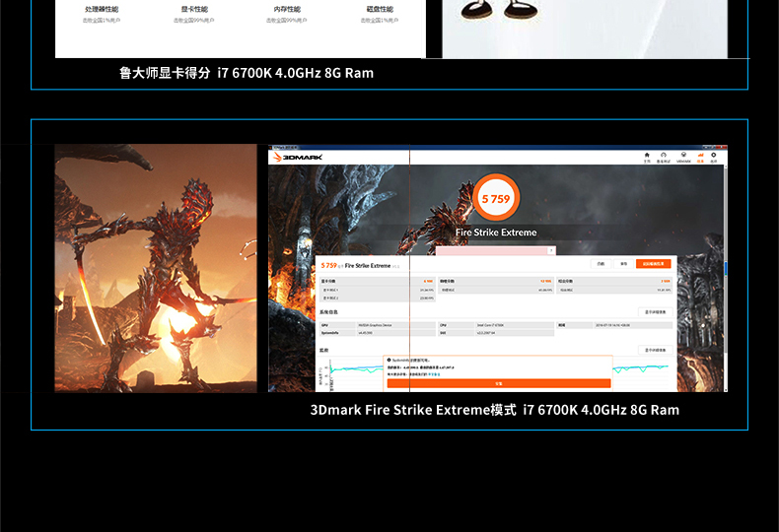The image size is (779, 532).
Task: Click the 显卡性能 label
Action: [194, 9]
